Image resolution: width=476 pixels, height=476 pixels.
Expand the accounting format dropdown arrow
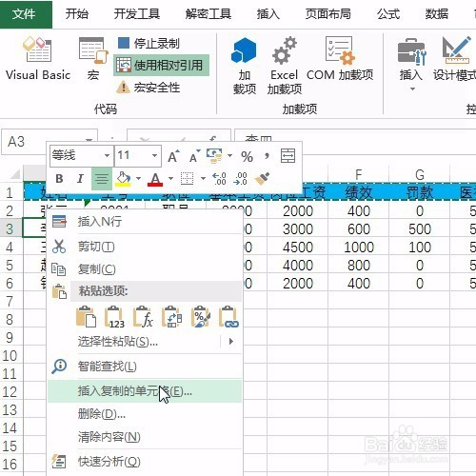click(229, 156)
